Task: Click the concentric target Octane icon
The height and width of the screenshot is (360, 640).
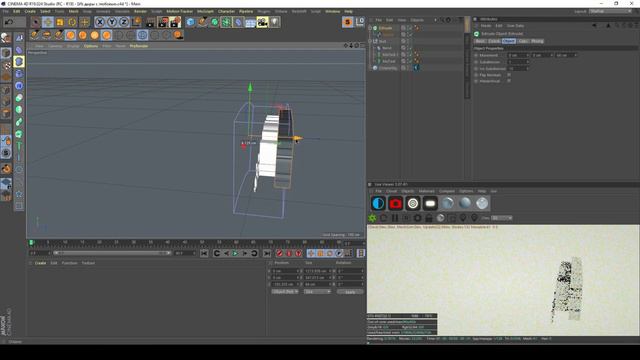Action: coord(413,203)
